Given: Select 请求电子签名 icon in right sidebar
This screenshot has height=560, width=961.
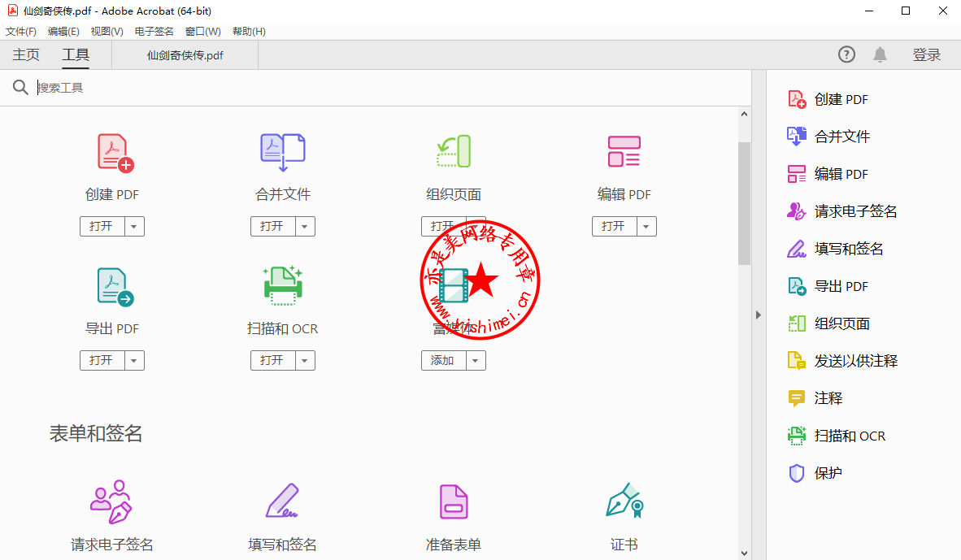Looking at the screenshot, I should 796,211.
